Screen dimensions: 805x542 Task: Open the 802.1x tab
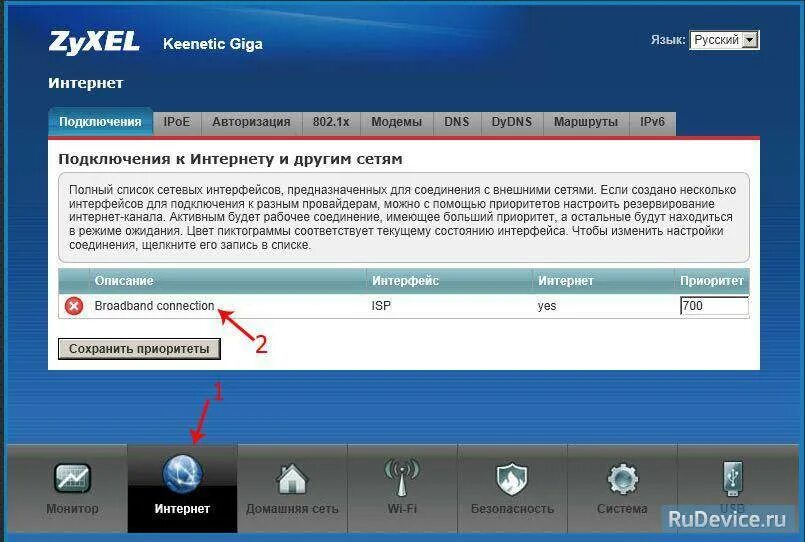[x=331, y=122]
